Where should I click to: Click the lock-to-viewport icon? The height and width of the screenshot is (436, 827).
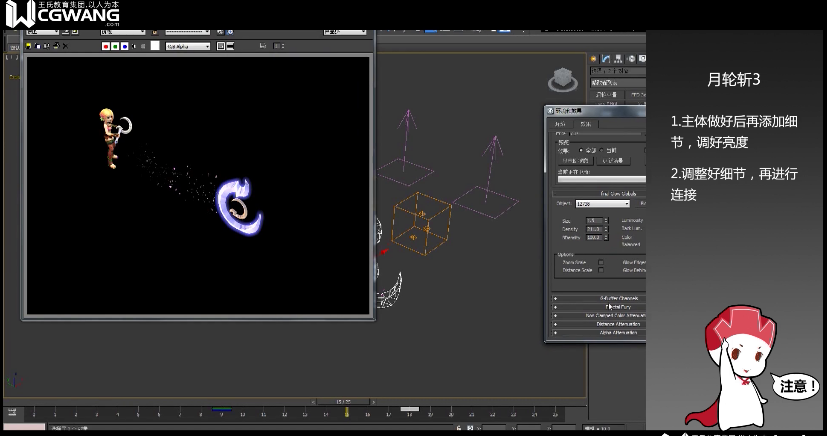tap(155, 32)
